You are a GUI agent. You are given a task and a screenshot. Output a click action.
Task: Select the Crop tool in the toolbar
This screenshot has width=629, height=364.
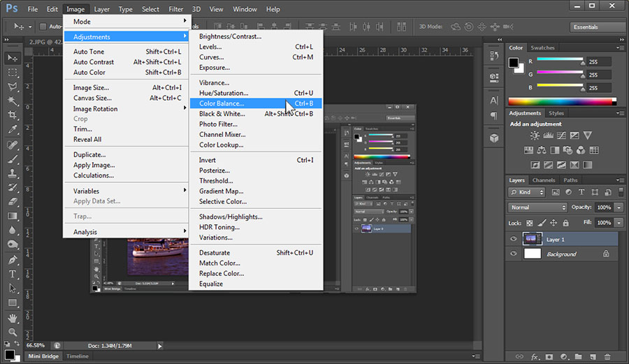click(x=13, y=115)
